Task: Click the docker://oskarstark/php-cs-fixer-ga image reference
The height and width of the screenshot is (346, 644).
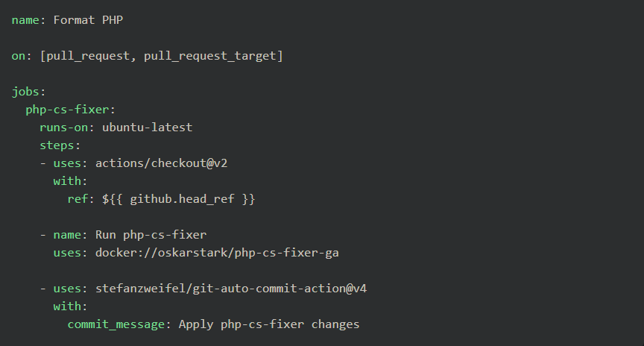Action: pyautogui.click(x=217, y=253)
